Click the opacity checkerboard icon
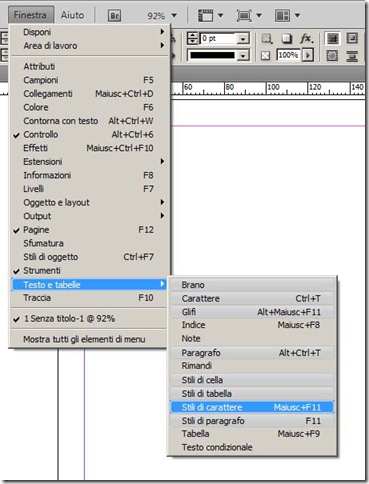This screenshot has height=484, width=369. click(x=265, y=55)
